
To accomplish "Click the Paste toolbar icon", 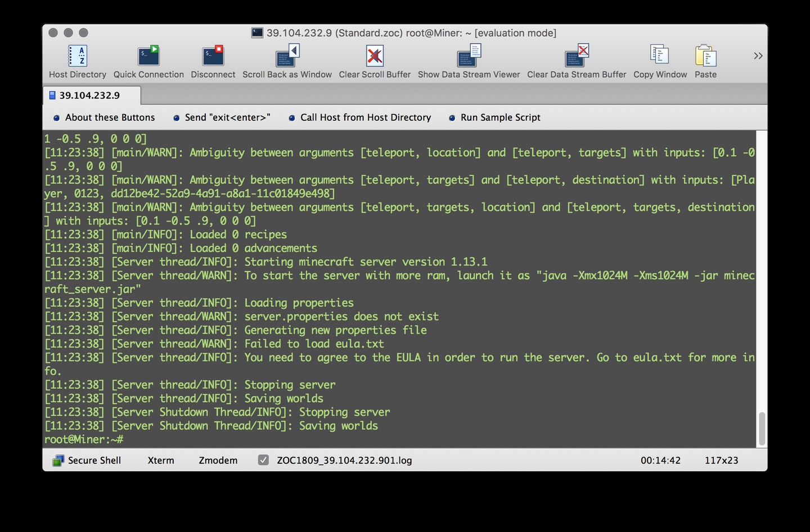I will (705, 56).
